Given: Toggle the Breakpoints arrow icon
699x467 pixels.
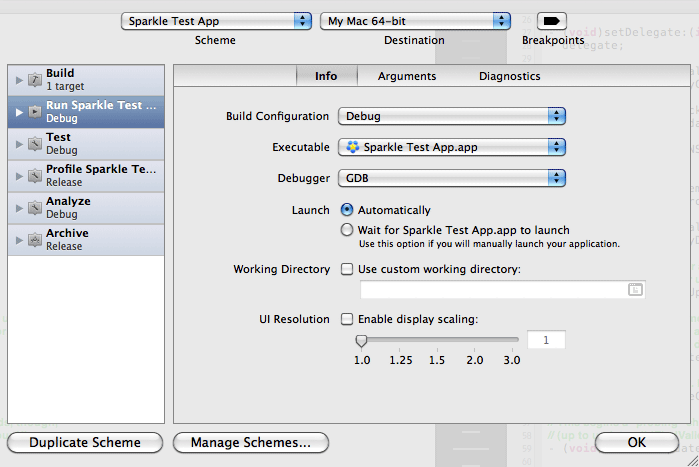Looking at the screenshot, I should point(552,21).
